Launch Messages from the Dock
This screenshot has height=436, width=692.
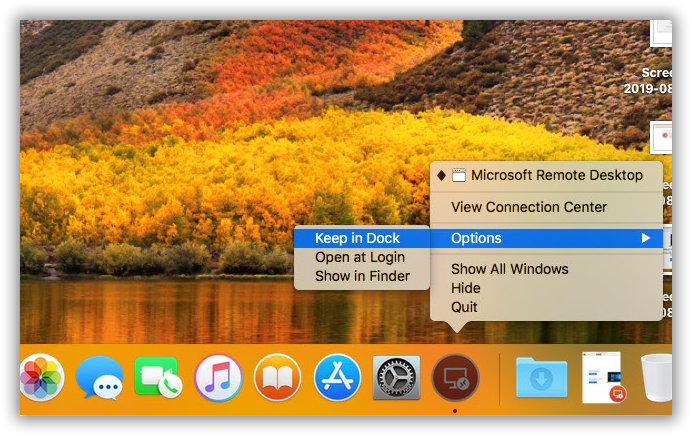click(100, 379)
